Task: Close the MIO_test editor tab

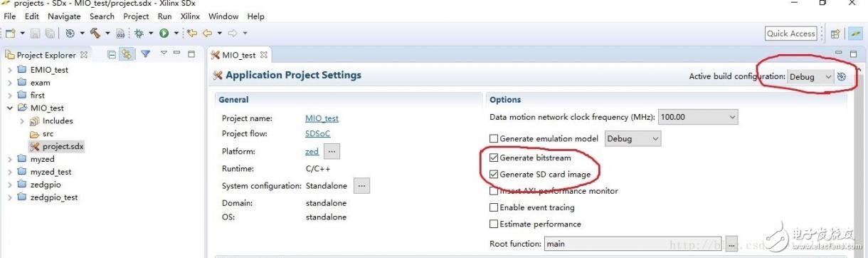Action: point(263,55)
